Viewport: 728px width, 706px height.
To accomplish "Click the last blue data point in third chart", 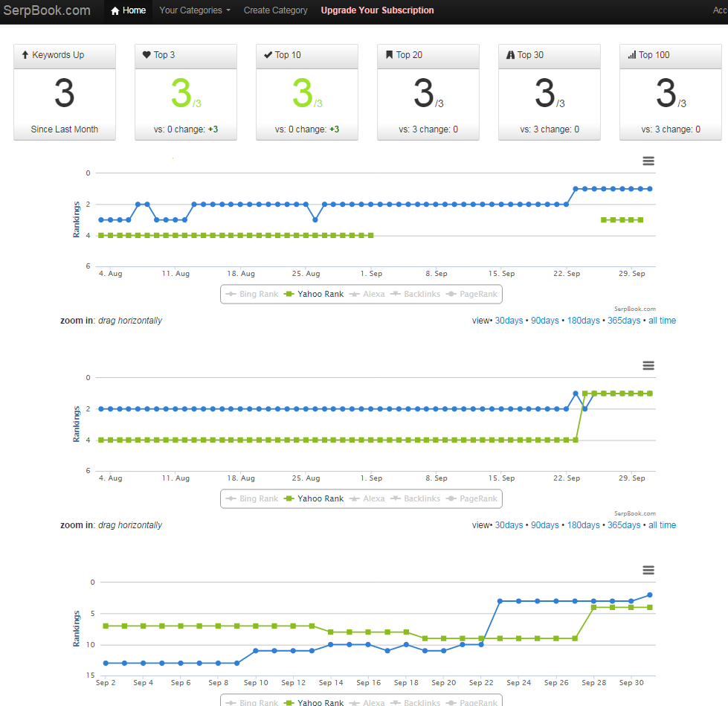I will coord(649,595).
